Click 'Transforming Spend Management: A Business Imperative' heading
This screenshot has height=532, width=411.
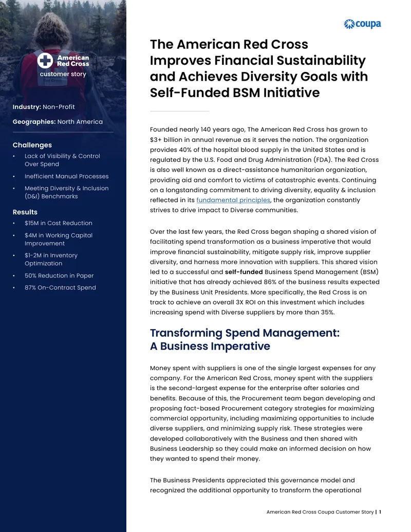click(x=245, y=339)
